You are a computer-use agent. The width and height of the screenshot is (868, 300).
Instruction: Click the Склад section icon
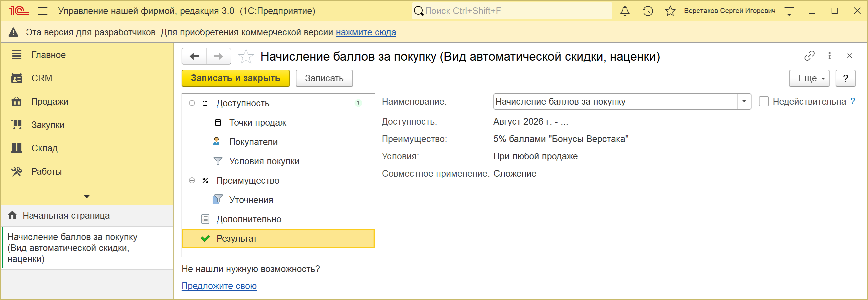point(16,148)
